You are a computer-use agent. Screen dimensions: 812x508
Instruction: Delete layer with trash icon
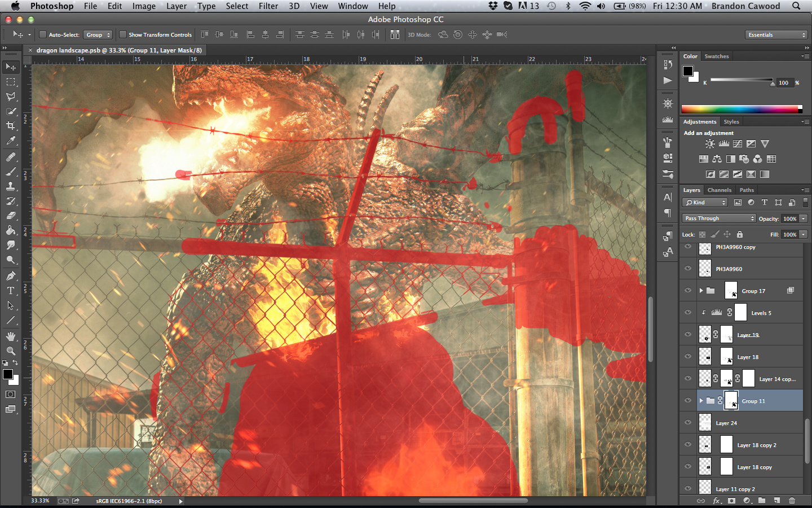tap(792, 501)
